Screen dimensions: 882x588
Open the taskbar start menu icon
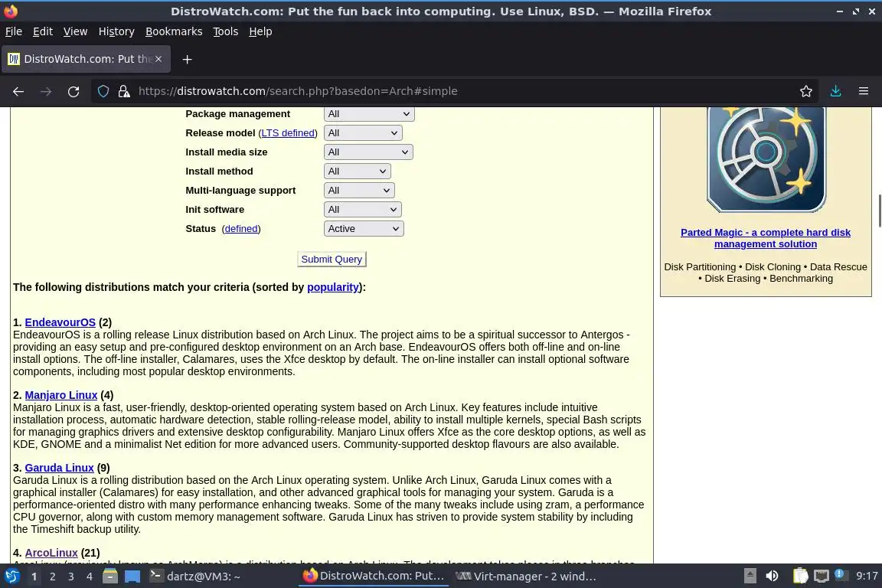(x=11, y=577)
